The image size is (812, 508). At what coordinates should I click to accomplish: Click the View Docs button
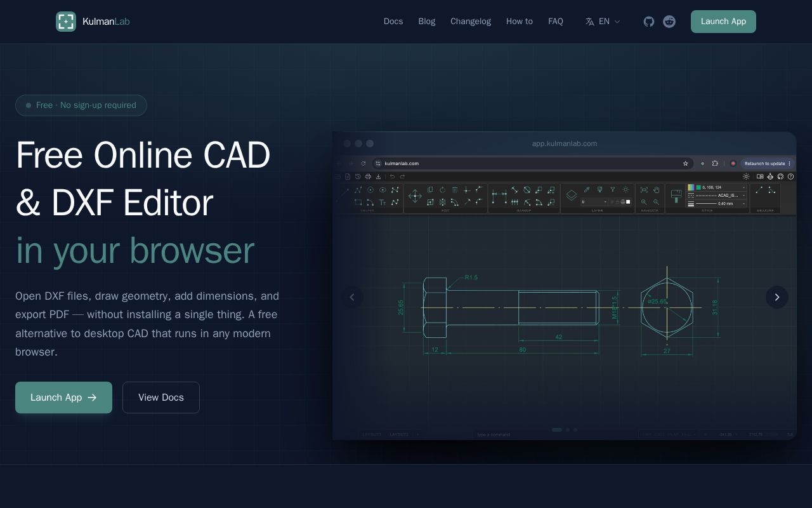(161, 398)
